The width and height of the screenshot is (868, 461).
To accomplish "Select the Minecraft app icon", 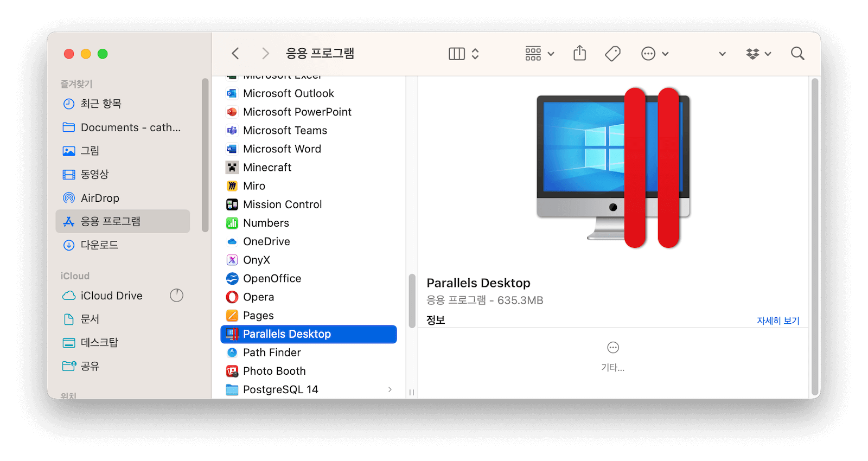I will tap(232, 167).
